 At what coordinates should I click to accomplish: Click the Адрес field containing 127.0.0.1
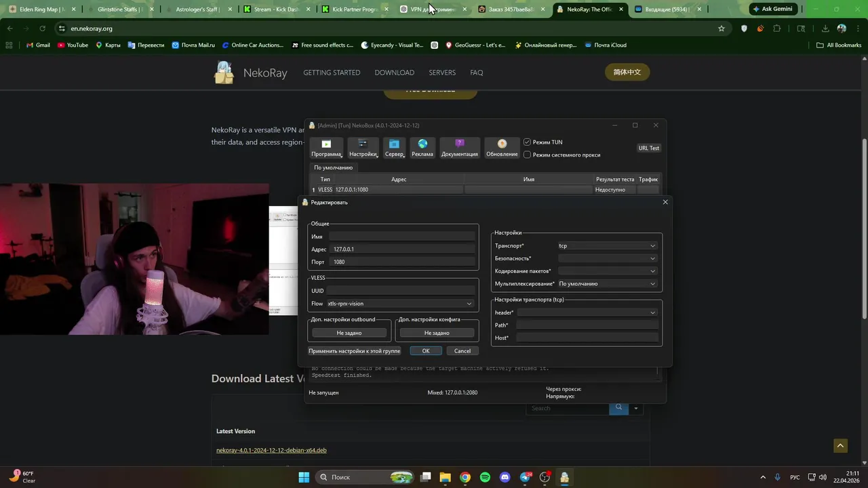coord(402,249)
